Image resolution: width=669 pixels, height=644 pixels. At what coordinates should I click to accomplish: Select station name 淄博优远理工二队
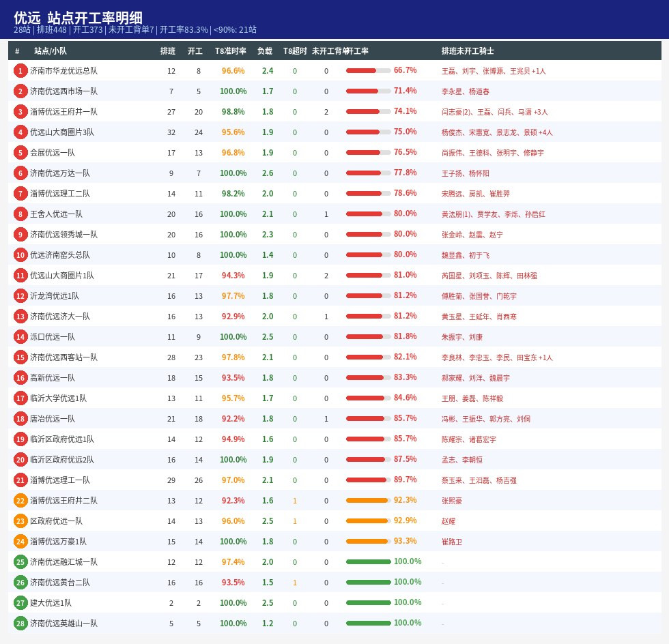point(60,194)
